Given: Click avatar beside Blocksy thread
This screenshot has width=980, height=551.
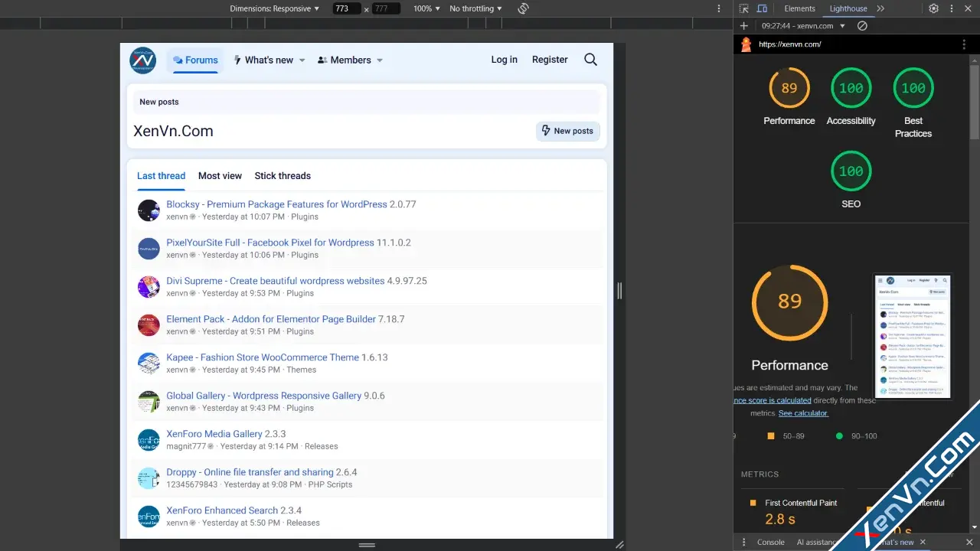Looking at the screenshot, I should tap(149, 210).
